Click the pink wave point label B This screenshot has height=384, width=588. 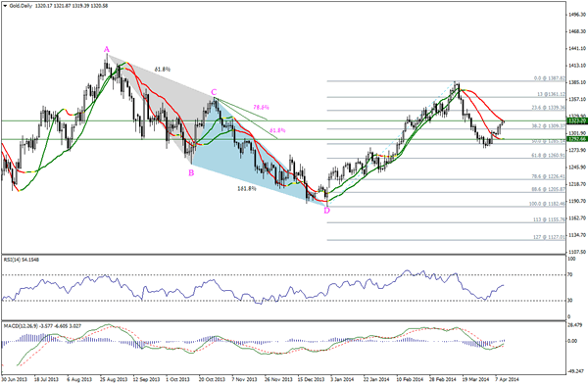click(191, 172)
